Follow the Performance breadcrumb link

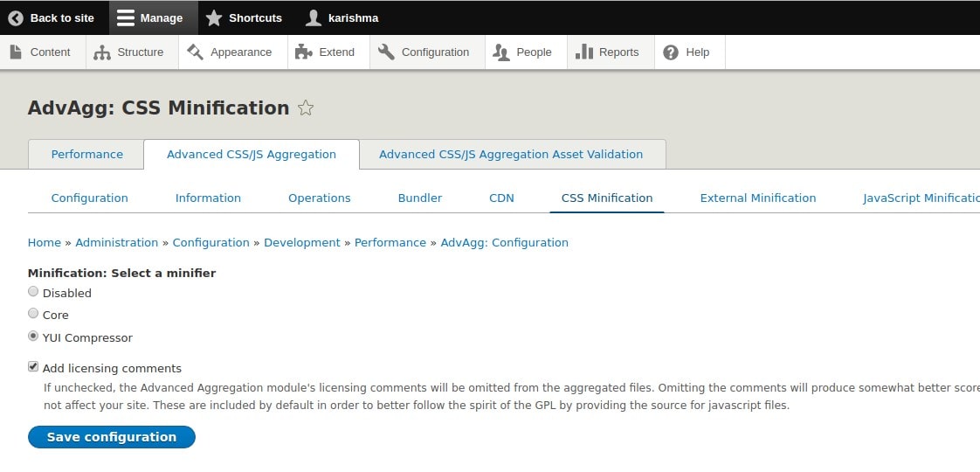(390, 243)
